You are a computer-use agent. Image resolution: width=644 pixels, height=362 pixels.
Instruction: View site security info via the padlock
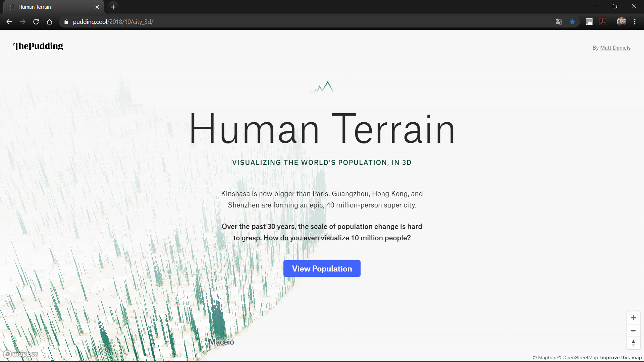pos(66,21)
